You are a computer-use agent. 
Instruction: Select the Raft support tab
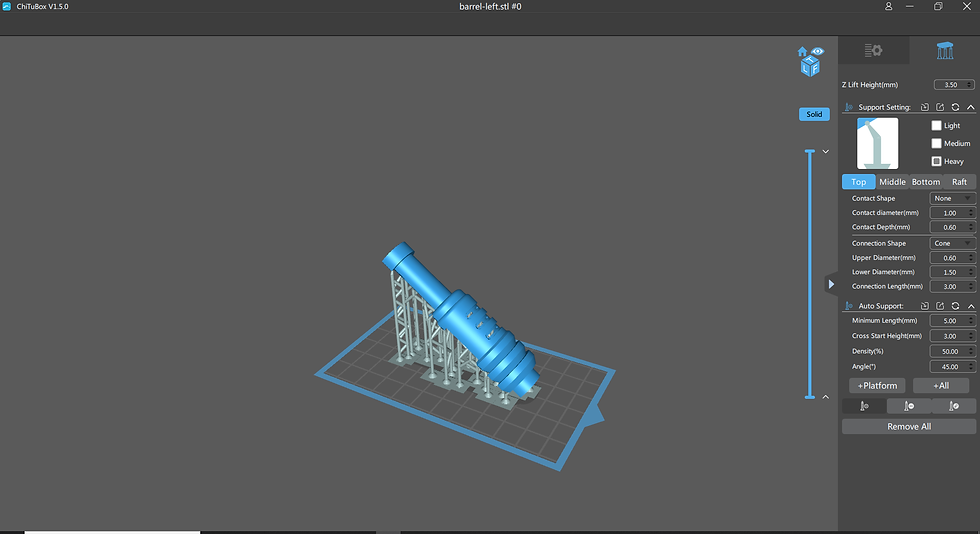959,182
